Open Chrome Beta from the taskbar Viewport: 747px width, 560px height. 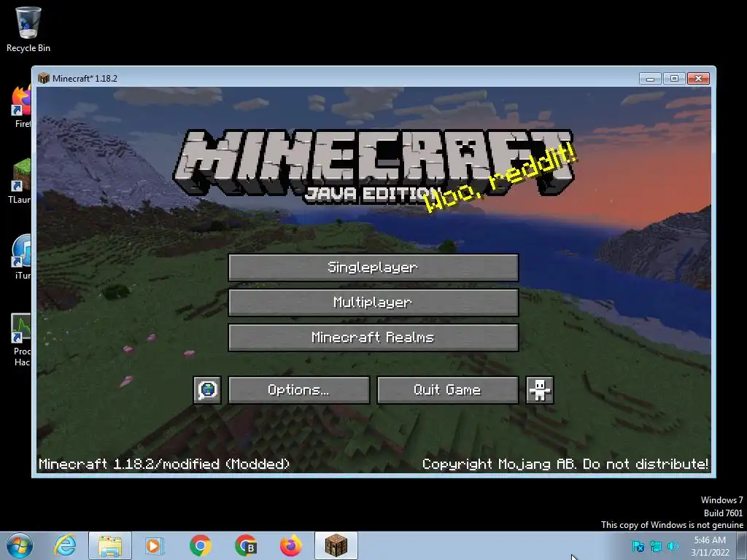[245, 545]
